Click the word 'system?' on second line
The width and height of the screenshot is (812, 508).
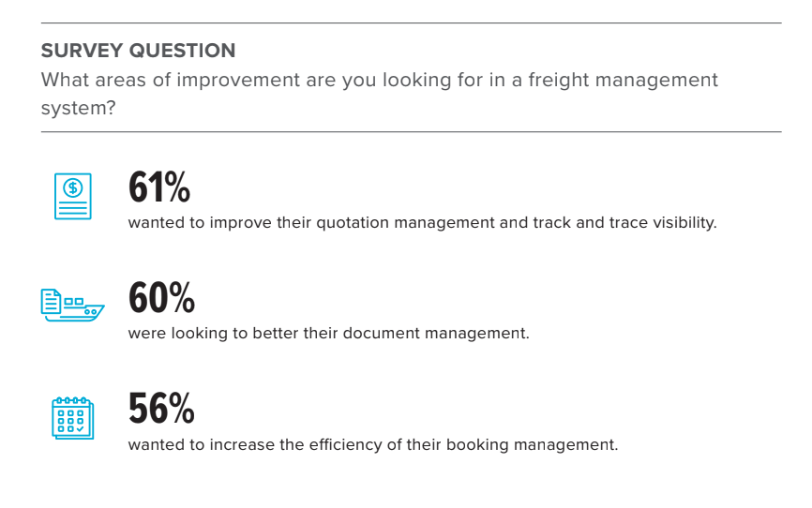tap(78, 108)
